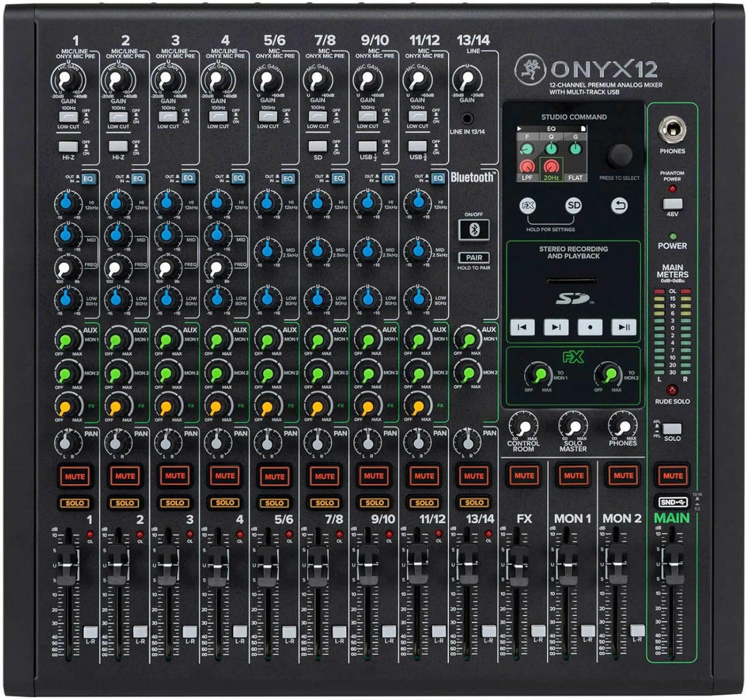Engage the HI-Z switch on channel 2
The height and width of the screenshot is (700, 747).
click(x=118, y=147)
